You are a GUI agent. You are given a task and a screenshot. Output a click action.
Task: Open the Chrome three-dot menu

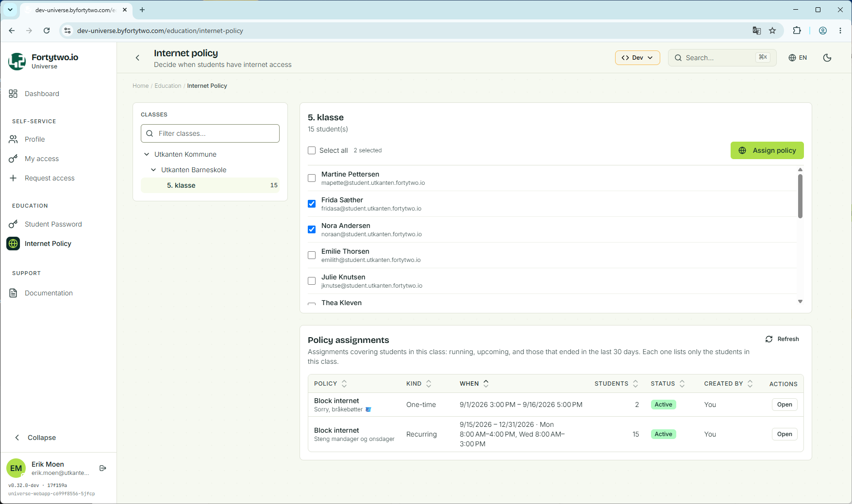(x=840, y=31)
